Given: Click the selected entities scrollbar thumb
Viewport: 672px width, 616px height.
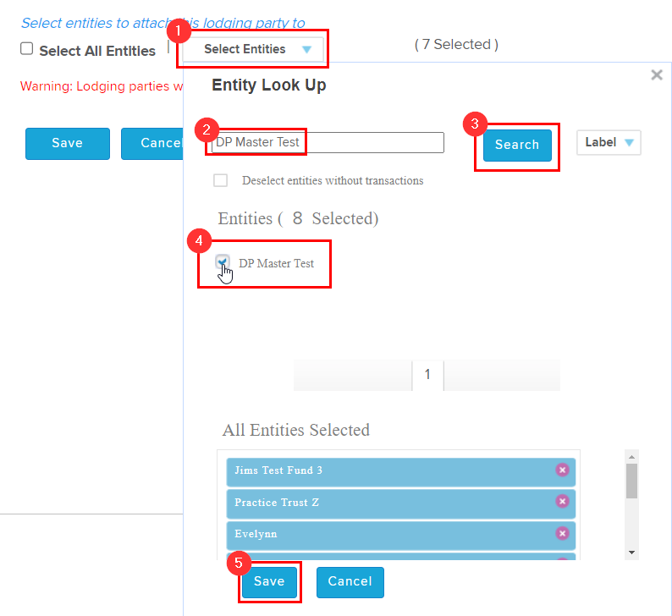Looking at the screenshot, I should (631, 480).
